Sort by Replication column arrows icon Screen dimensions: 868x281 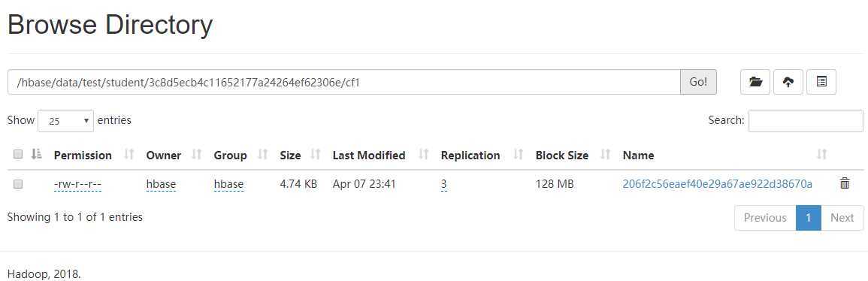pos(519,155)
